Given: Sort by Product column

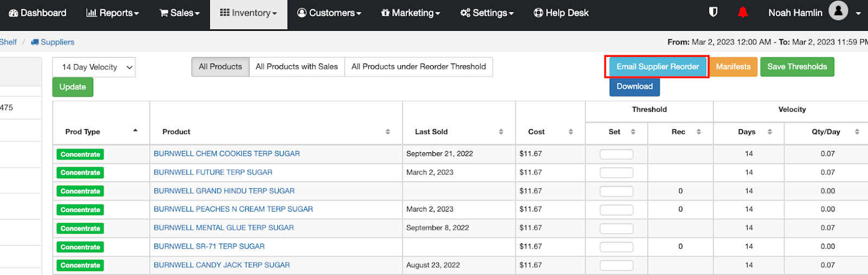Looking at the screenshot, I should 276,132.
